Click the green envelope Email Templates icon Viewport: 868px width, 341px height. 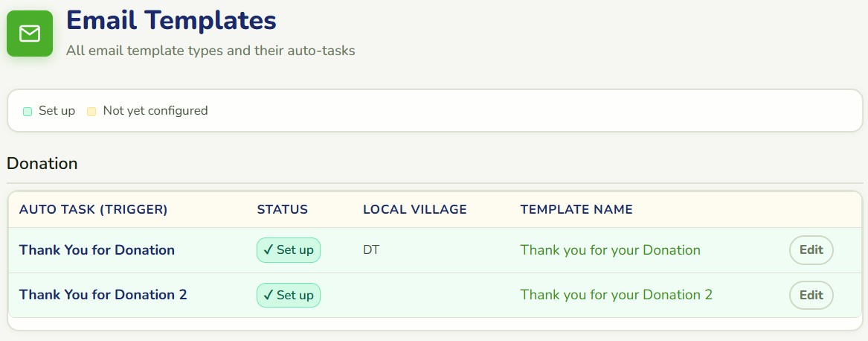[x=29, y=34]
